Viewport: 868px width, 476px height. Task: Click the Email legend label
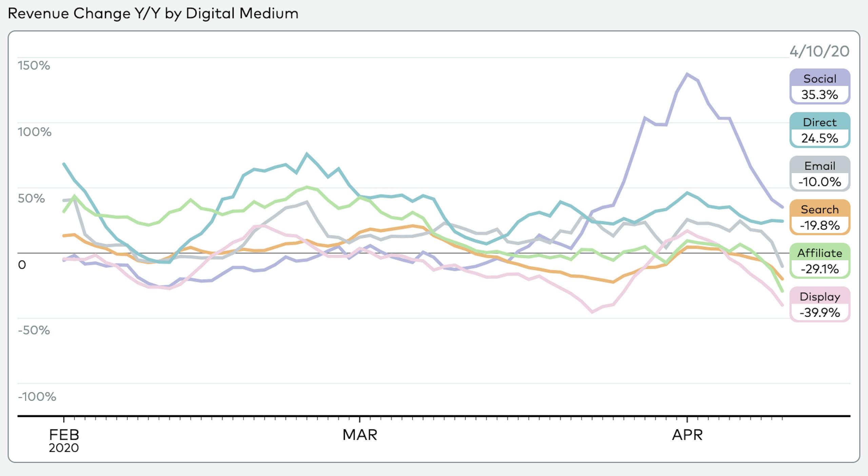820,166
